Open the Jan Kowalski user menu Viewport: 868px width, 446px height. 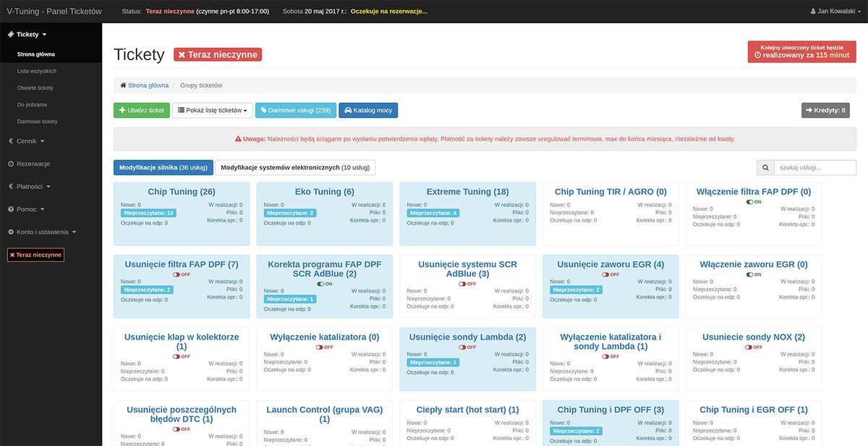[x=839, y=12]
